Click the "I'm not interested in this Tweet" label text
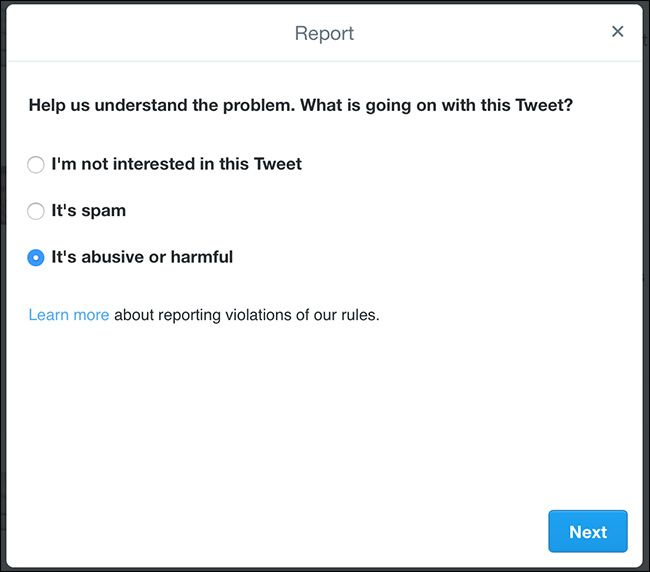This screenshot has width=650, height=572. pyautogui.click(x=176, y=164)
